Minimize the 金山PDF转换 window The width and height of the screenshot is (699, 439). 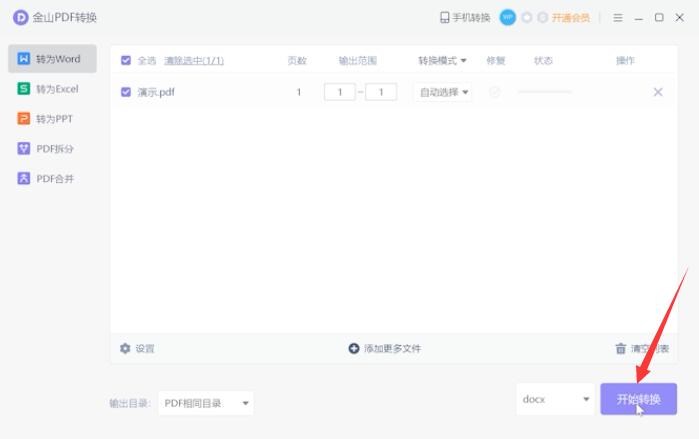638,18
